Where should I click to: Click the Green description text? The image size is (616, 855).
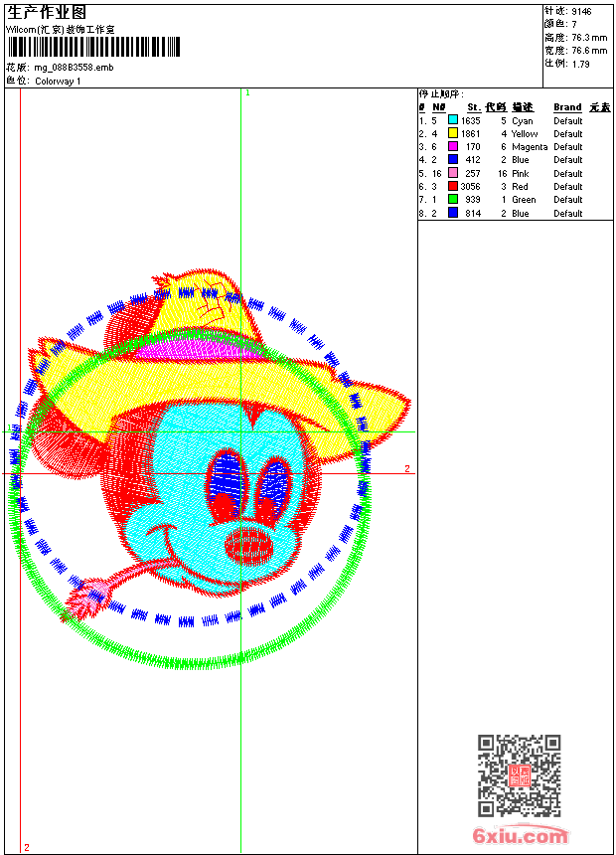(524, 200)
